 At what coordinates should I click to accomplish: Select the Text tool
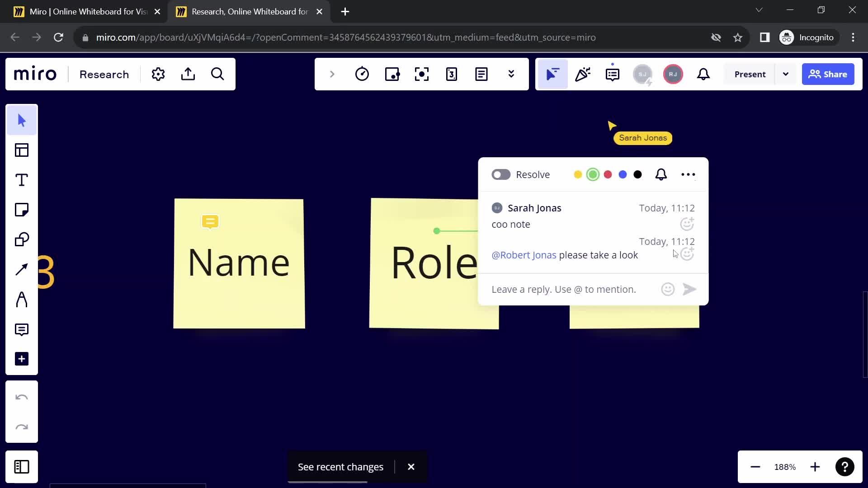[x=22, y=180]
